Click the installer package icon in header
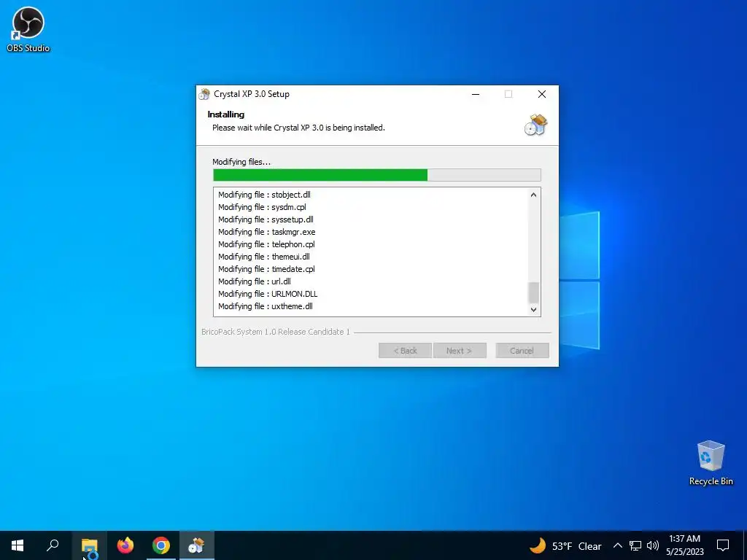This screenshot has width=747, height=560. coord(536,125)
